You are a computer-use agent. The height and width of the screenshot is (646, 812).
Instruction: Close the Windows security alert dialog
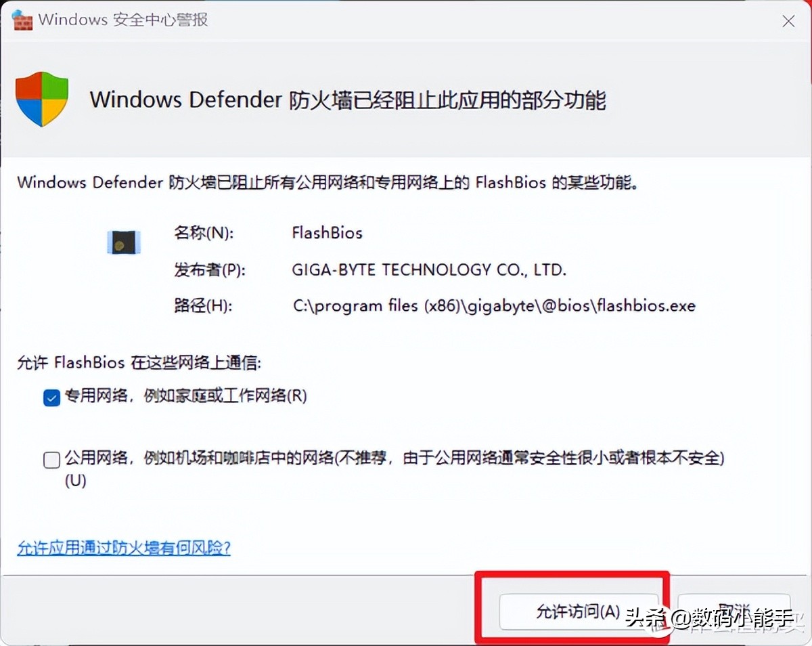(x=788, y=22)
